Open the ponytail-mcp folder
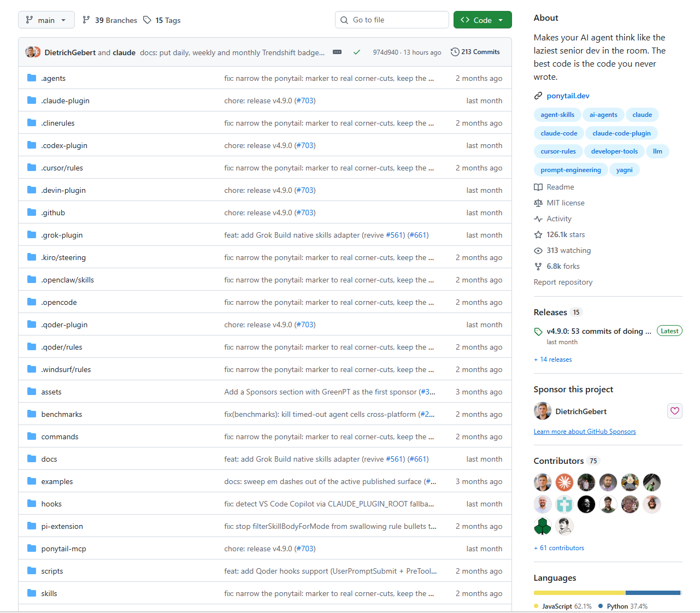 (64, 549)
